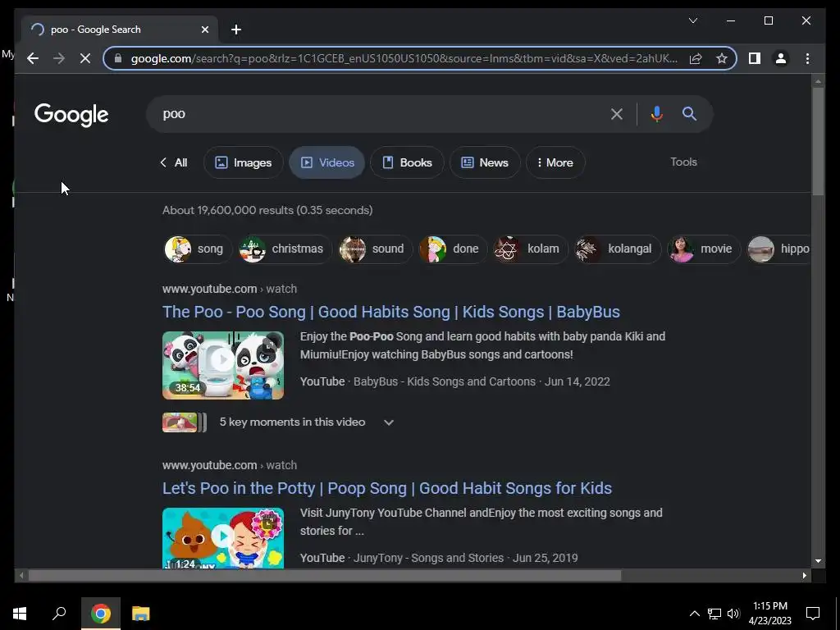Open the Windows Start menu
This screenshot has height=630, width=840.
20,614
